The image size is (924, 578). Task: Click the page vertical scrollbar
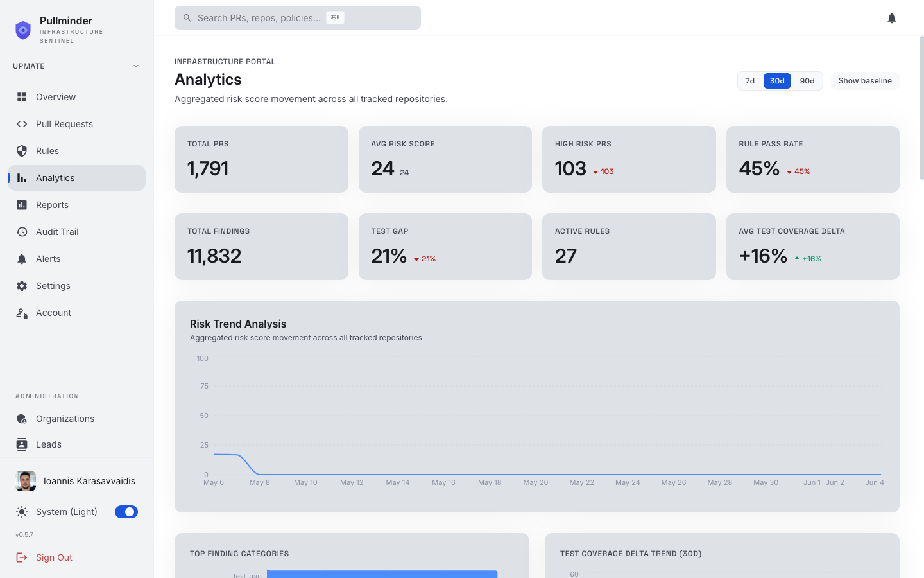point(921,108)
